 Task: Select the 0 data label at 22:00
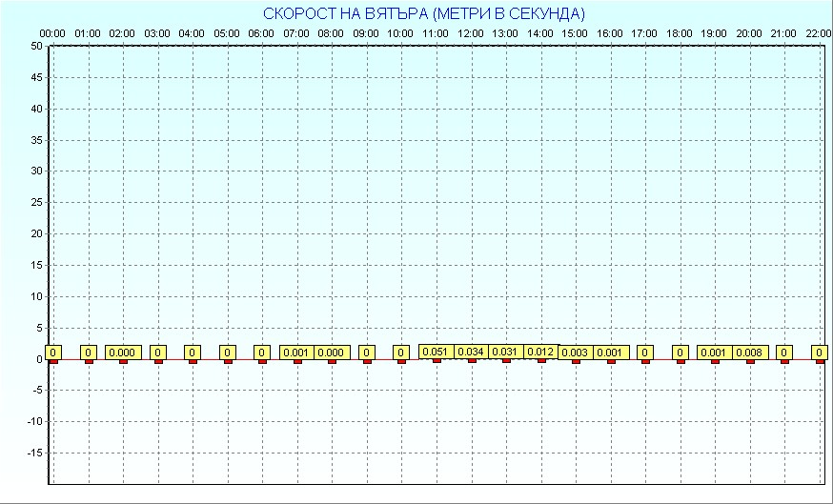(819, 353)
